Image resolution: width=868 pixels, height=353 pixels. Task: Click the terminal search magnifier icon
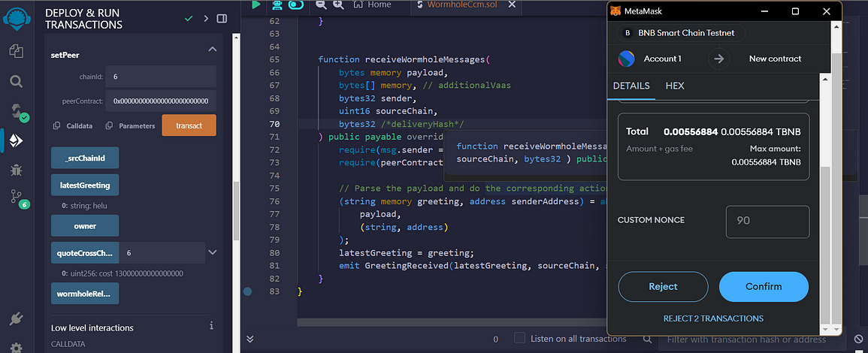click(648, 339)
